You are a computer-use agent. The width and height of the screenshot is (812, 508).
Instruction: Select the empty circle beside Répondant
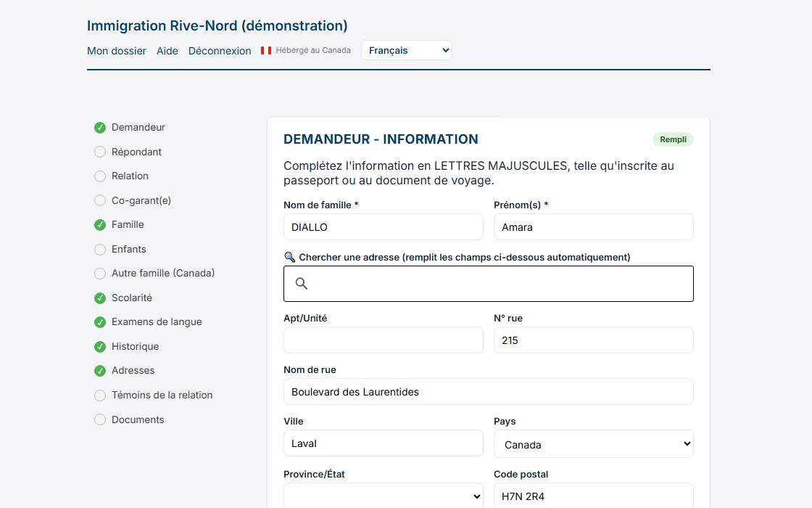click(x=100, y=152)
